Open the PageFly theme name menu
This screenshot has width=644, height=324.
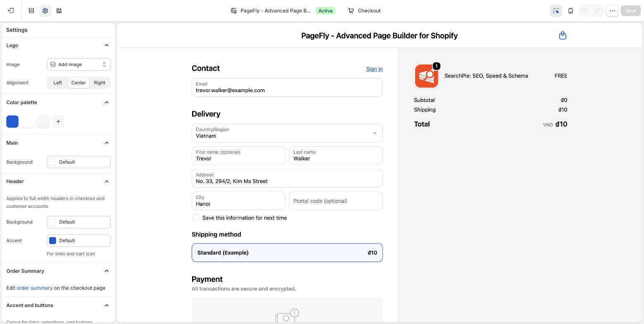[x=276, y=11]
